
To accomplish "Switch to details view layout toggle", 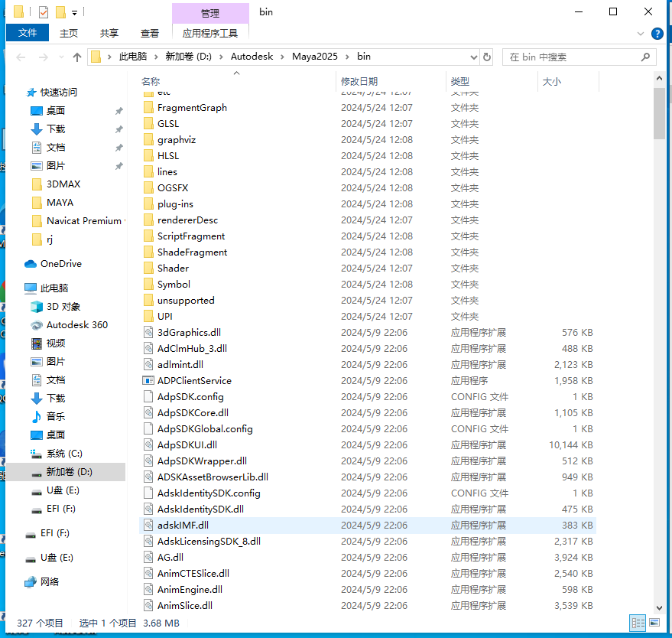I will (x=637, y=623).
